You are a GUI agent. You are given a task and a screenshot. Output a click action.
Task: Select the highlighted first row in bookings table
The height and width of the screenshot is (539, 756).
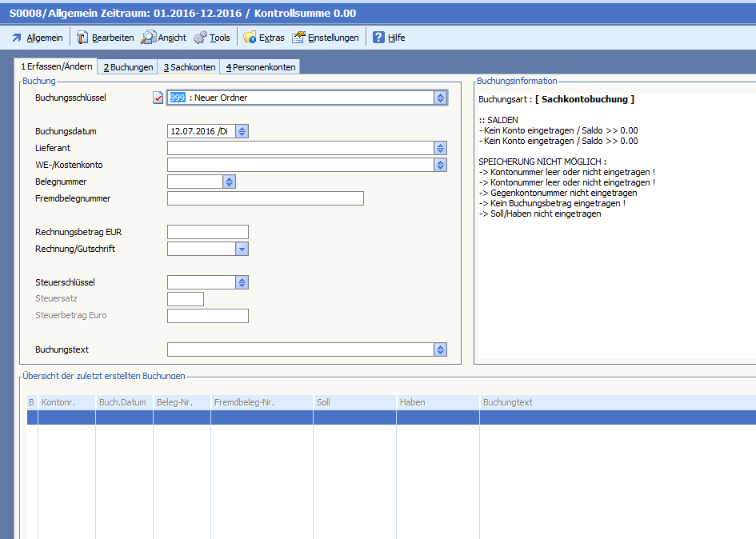coord(320,417)
